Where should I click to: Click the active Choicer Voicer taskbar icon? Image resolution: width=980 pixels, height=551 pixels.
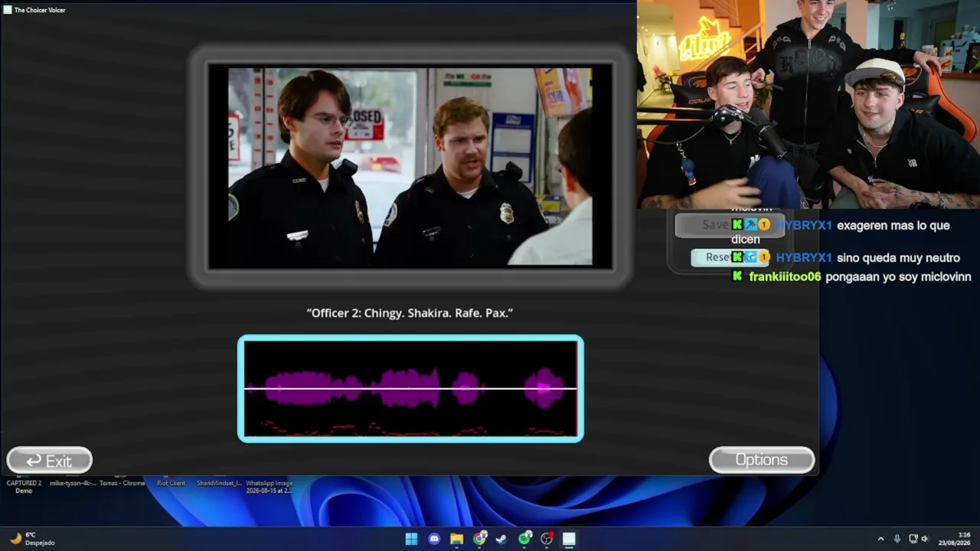coord(569,539)
